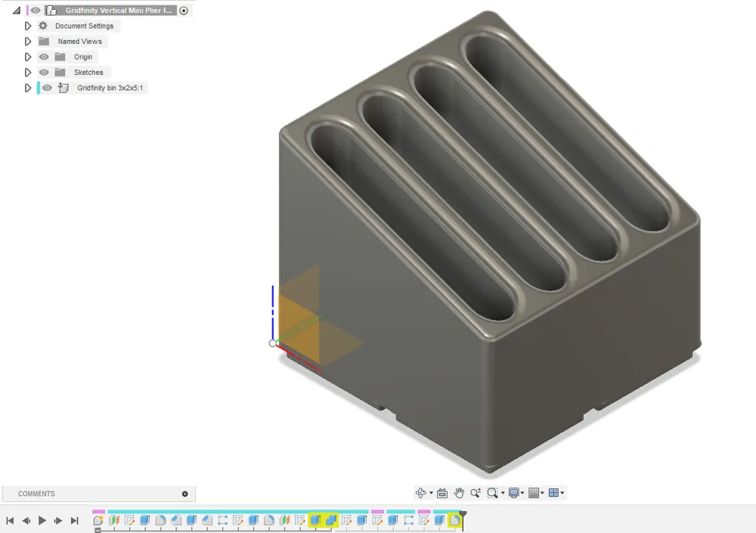Open the Display Settings dropdown arrow
The image size is (756, 533).
click(x=522, y=492)
